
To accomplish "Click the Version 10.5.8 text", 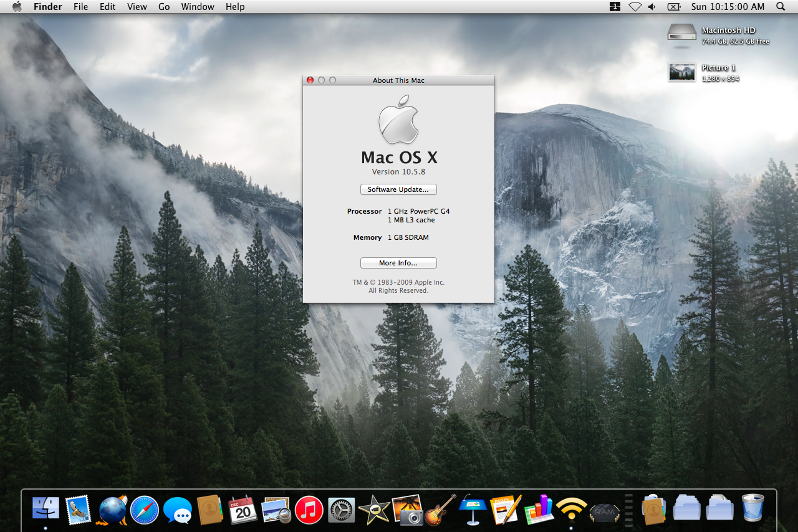I will pyautogui.click(x=398, y=172).
